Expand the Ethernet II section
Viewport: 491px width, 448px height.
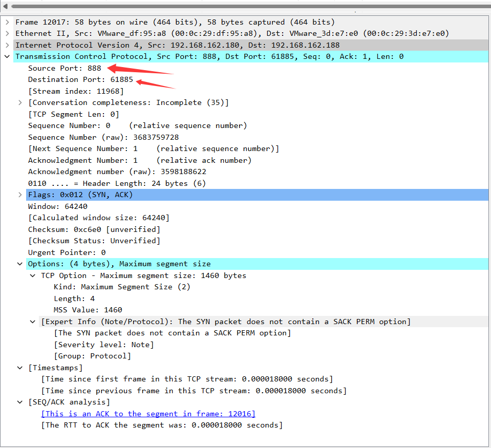click(7, 33)
